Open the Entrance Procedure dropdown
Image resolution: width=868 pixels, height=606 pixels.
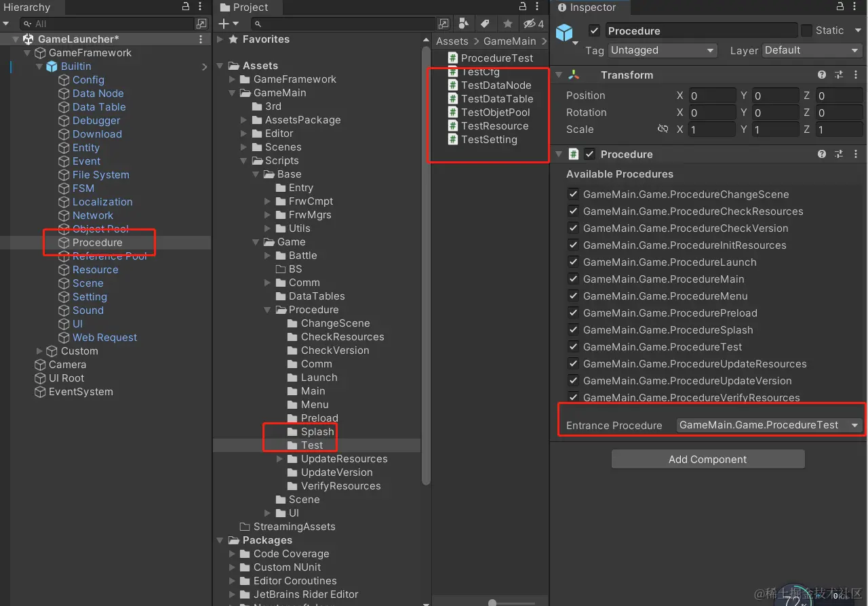point(770,425)
